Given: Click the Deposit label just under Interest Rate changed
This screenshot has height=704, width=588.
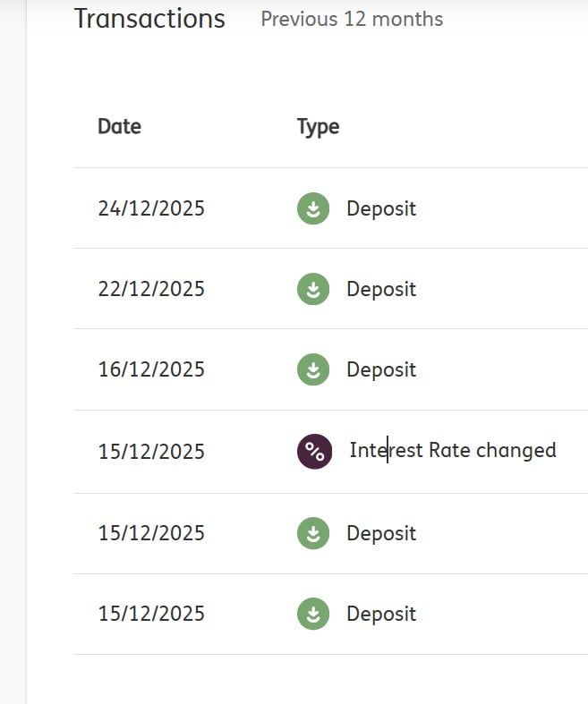Looking at the screenshot, I should (381, 533).
